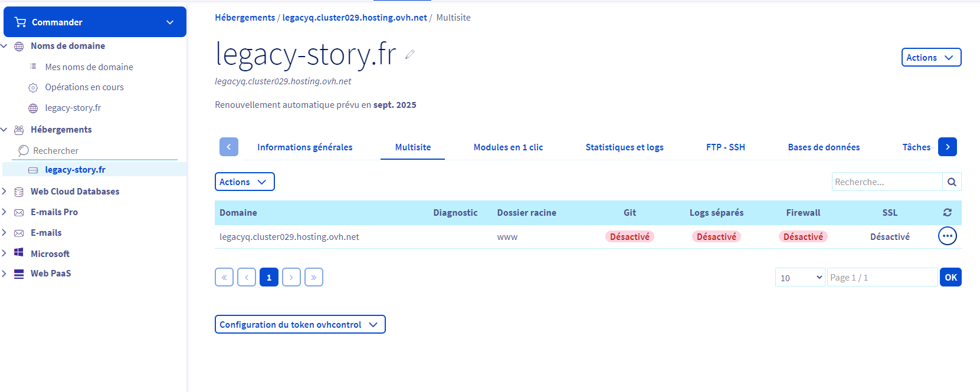Change the items per page selector

[800, 278]
